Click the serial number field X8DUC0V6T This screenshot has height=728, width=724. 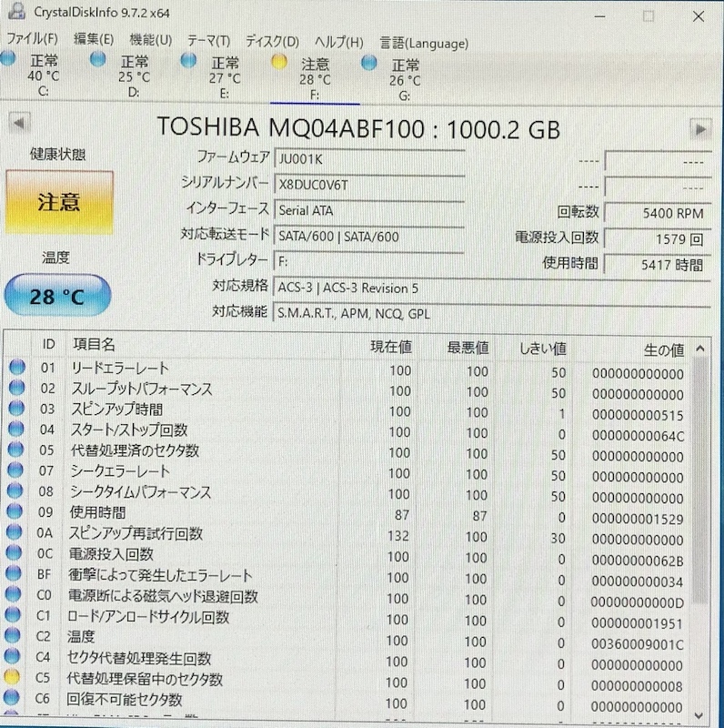[369, 185]
